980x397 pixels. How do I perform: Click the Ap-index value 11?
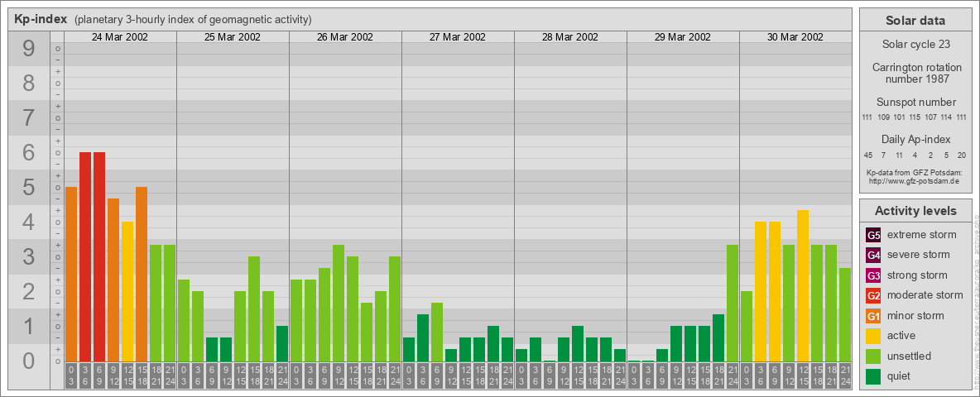(899, 155)
